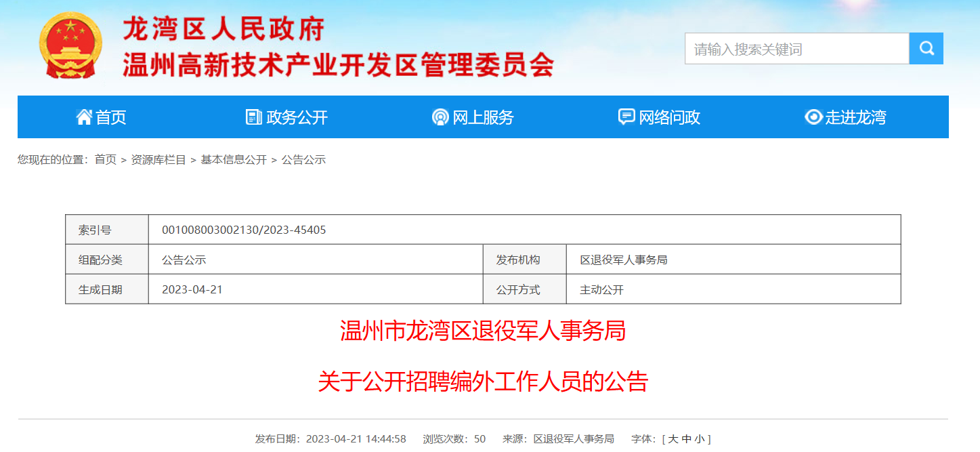Click the 资源库栏目 breadcrumb link
The width and height of the screenshot is (980, 452).
tap(158, 160)
